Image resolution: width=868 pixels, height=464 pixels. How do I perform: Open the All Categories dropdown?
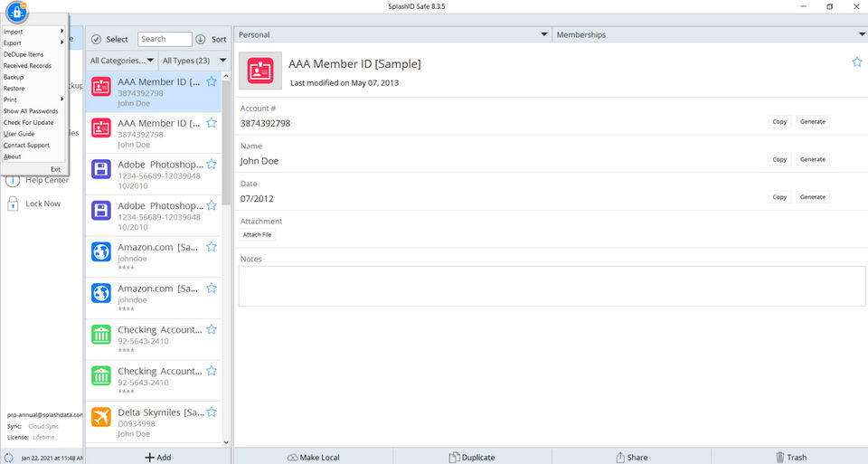(x=122, y=61)
